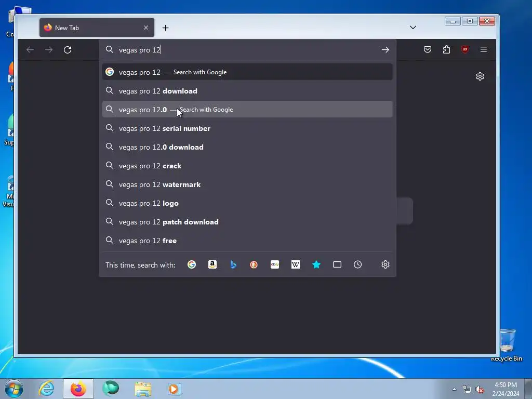This screenshot has height=399, width=532.
Task: Search this time with eBay icon
Action: point(275,264)
